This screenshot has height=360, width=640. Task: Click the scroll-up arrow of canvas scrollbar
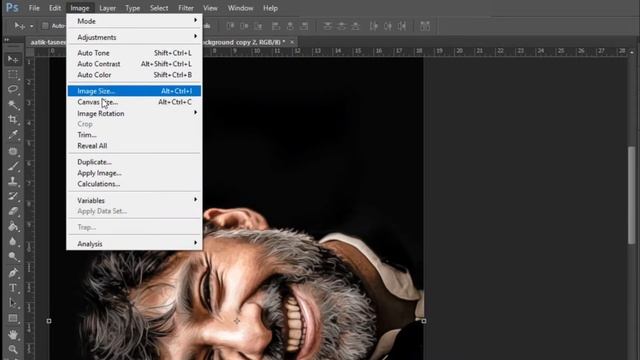pos(632,53)
